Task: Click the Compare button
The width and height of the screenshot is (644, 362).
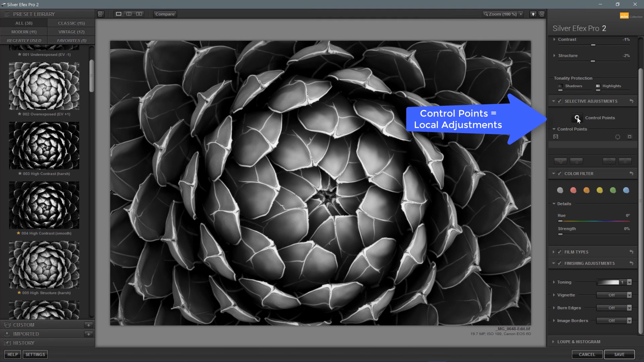Action: 165,14
